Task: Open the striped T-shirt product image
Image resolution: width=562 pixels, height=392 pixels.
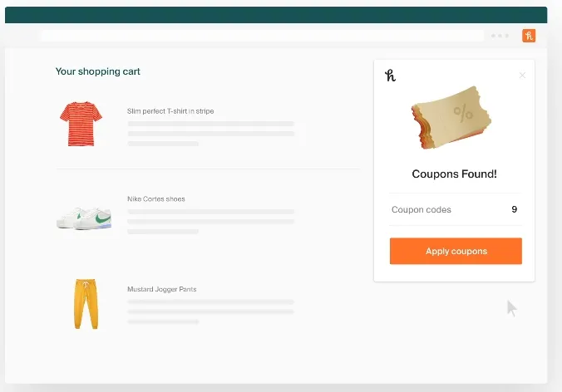Action: pyautogui.click(x=81, y=124)
